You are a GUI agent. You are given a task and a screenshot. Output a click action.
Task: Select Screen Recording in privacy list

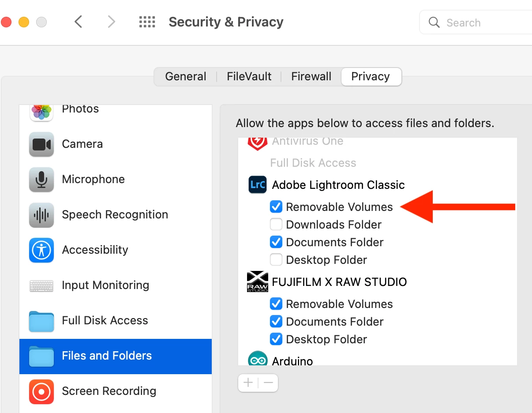[x=109, y=391]
